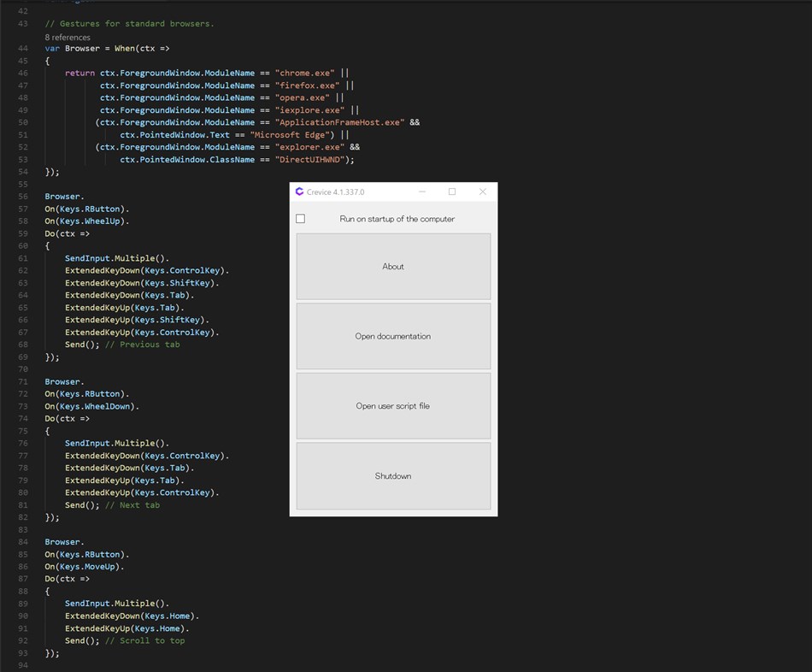This screenshot has width=812, height=672.
Task: Click the '// Scroll to top' comment
Action: click(x=145, y=641)
